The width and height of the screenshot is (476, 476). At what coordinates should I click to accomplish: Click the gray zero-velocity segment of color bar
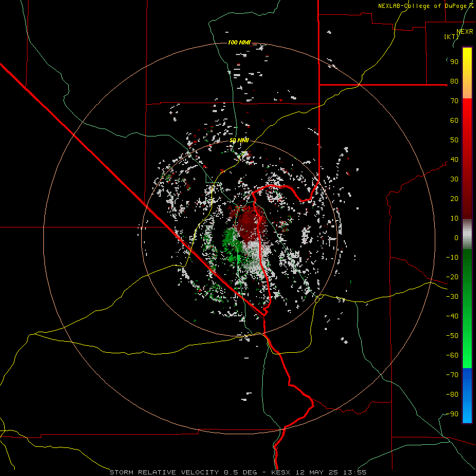[467, 234]
